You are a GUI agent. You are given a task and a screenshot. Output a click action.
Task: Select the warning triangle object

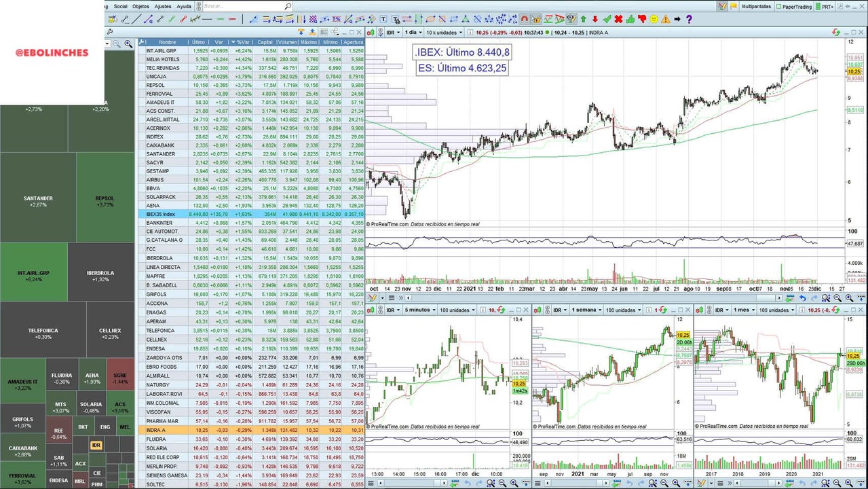pos(666,19)
